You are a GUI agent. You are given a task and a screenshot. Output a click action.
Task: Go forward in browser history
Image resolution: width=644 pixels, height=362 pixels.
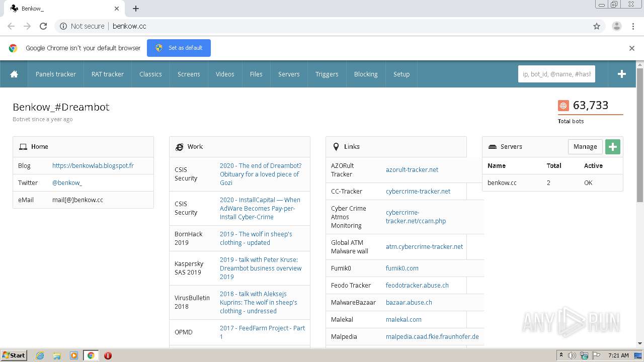[x=27, y=26]
